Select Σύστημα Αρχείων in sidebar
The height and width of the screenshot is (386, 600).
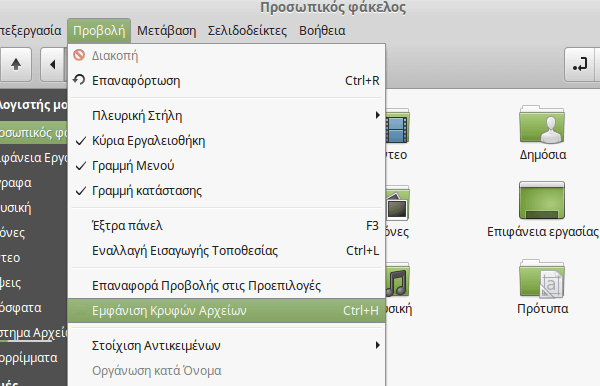(x=34, y=332)
